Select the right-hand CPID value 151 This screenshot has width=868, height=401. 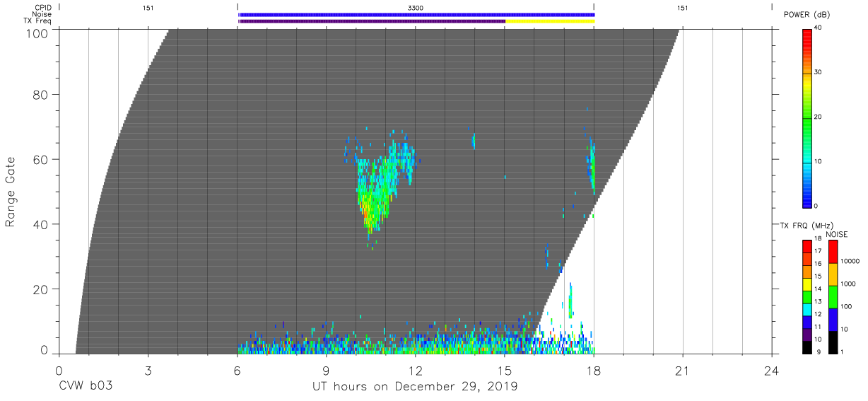tap(682, 7)
